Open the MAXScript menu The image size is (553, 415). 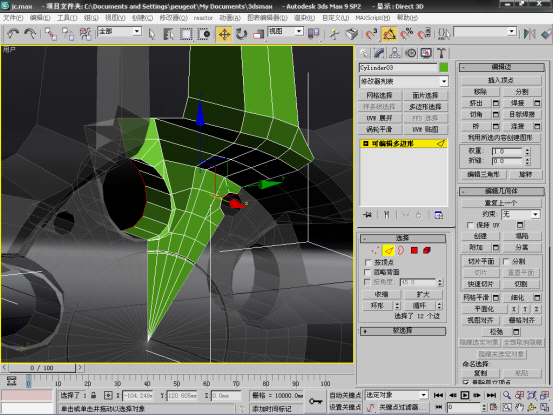pyautogui.click(x=372, y=18)
